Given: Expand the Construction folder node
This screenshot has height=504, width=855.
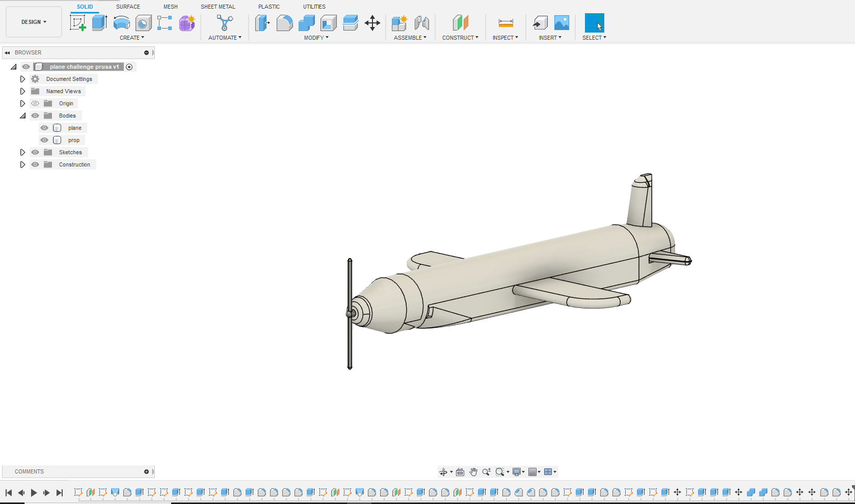Looking at the screenshot, I should coord(22,164).
